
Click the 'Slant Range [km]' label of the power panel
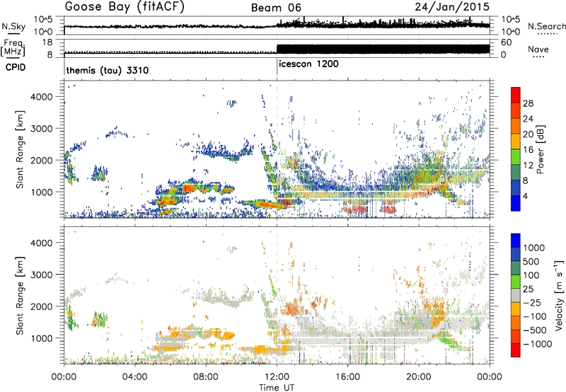click(x=20, y=149)
